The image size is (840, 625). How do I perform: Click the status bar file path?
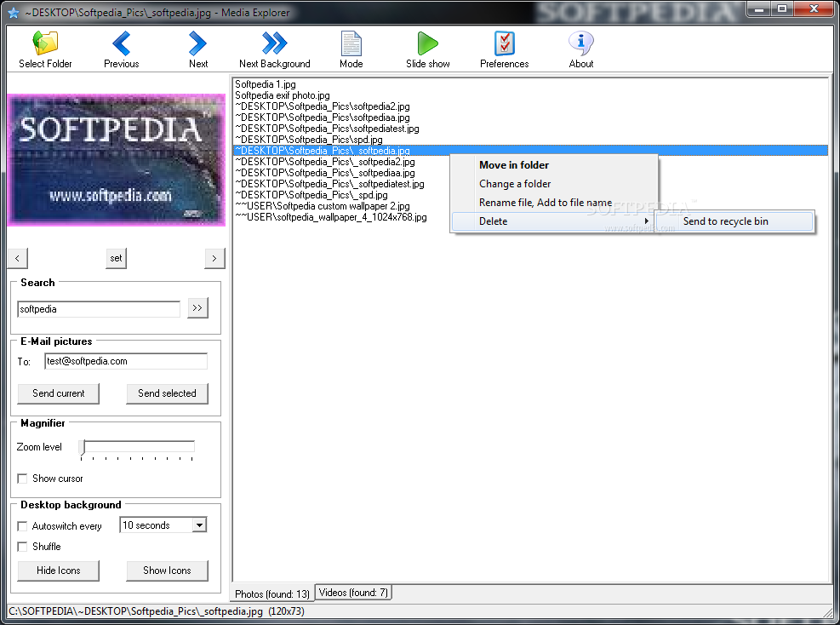pyautogui.click(x=157, y=611)
